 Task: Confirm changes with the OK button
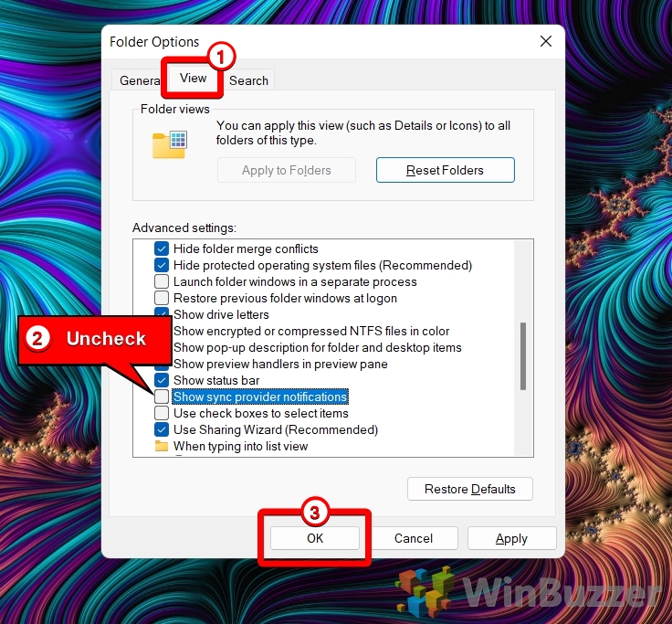[x=315, y=538]
